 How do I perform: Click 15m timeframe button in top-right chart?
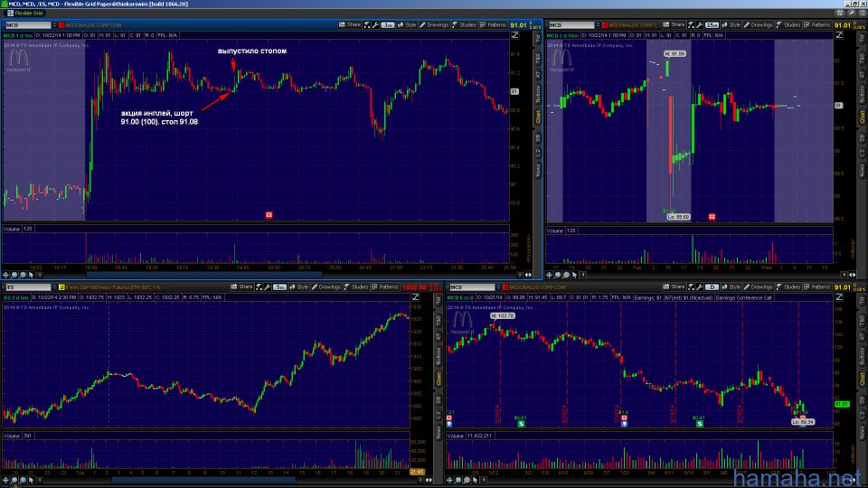point(712,25)
